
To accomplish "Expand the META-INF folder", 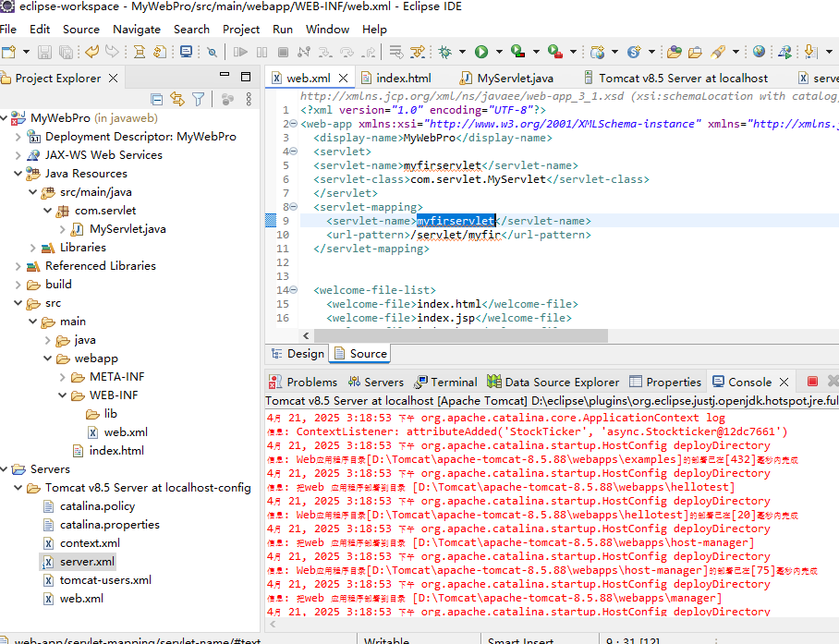I will 64,377.
